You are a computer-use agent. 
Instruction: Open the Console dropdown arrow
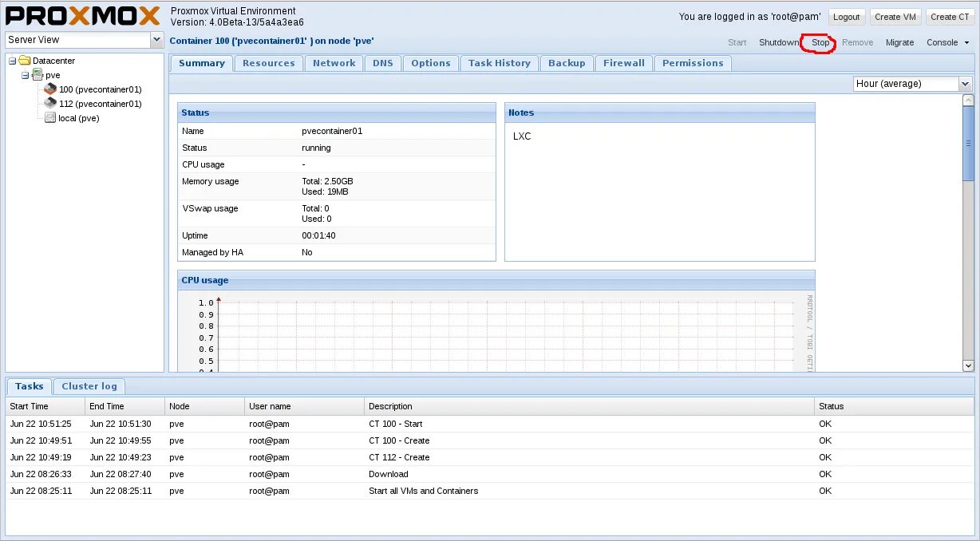pos(966,43)
